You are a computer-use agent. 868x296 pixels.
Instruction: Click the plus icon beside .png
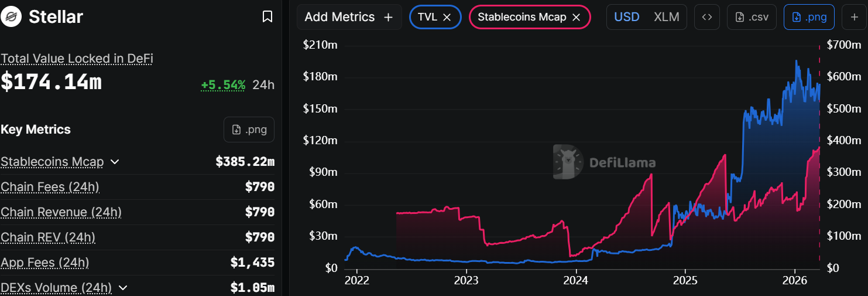point(854,17)
